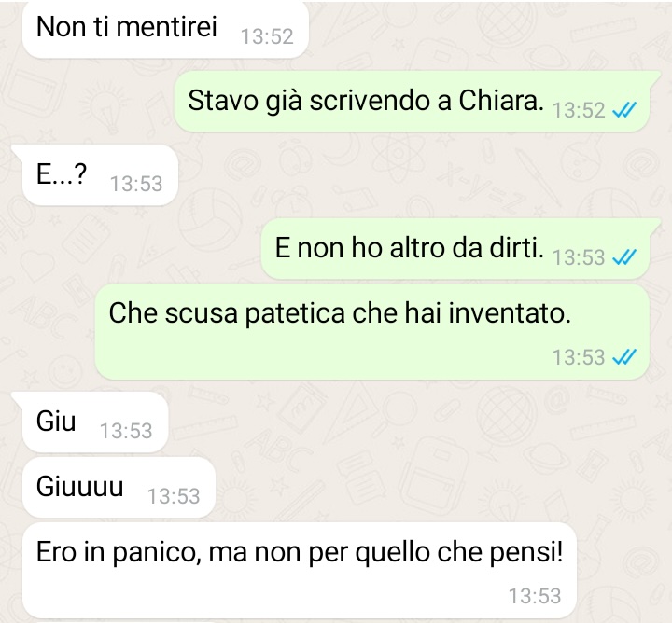Viewport: 672px width, 623px height.
Task: Select 'Ero in panico, ma non per quello che pensi!'
Action: [x=299, y=570]
